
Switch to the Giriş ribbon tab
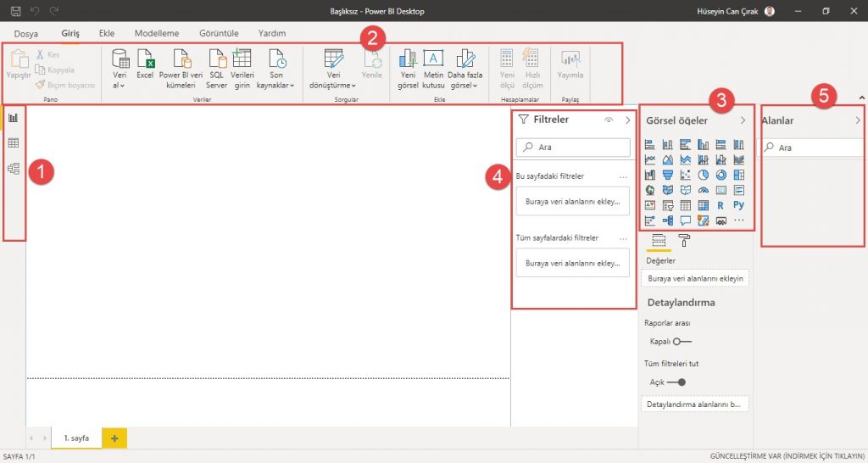[x=70, y=33]
